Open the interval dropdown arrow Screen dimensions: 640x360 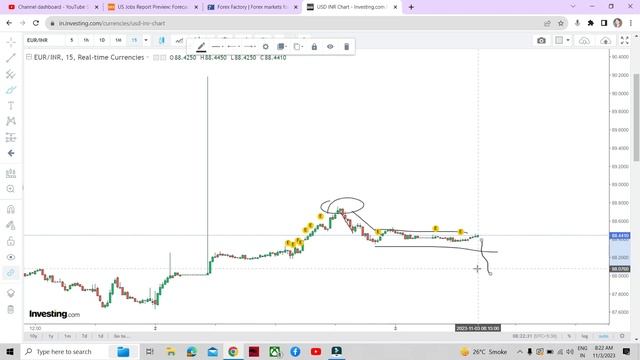click(146, 40)
